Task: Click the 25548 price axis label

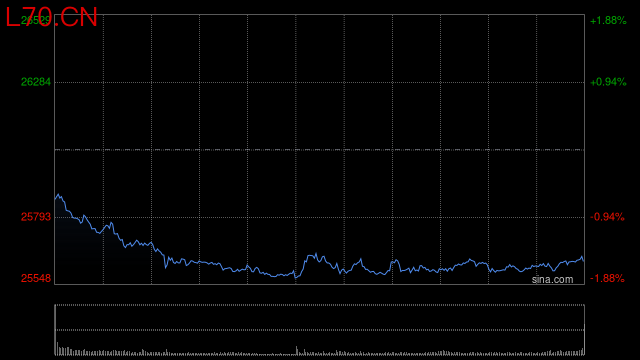Action: [36, 278]
